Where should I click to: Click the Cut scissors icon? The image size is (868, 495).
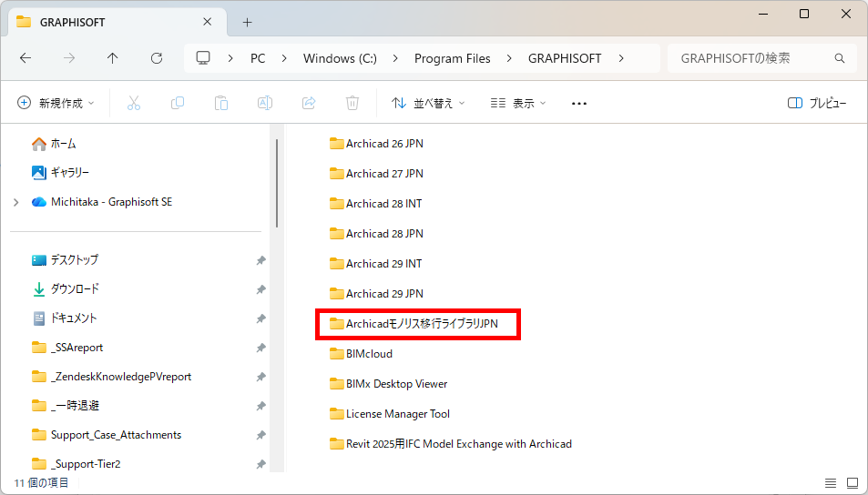pos(133,103)
